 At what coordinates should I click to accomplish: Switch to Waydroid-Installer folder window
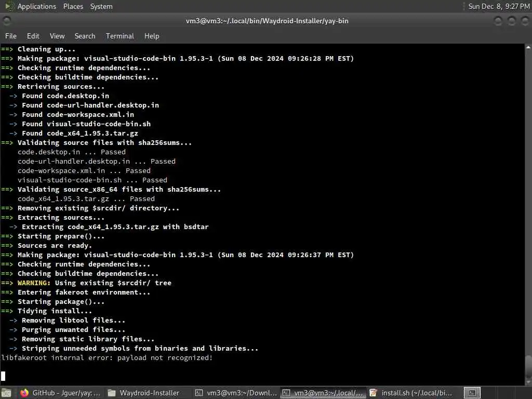pyautogui.click(x=145, y=393)
